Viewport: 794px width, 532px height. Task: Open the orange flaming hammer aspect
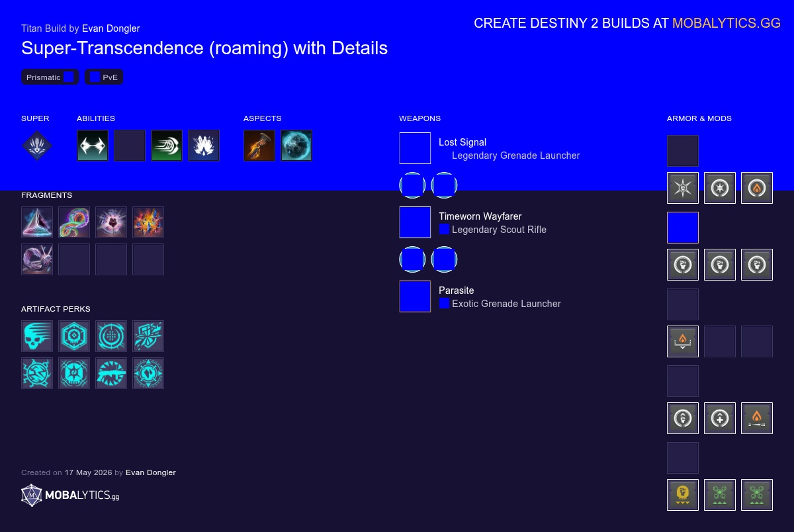[x=259, y=146]
